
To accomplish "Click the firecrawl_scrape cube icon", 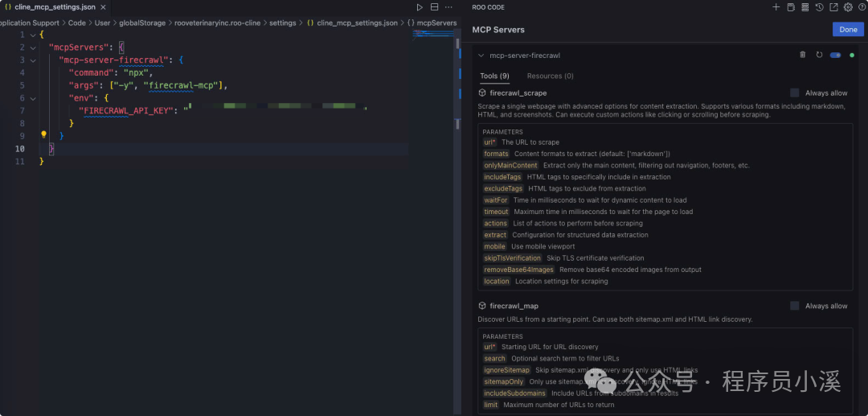I will tap(482, 93).
